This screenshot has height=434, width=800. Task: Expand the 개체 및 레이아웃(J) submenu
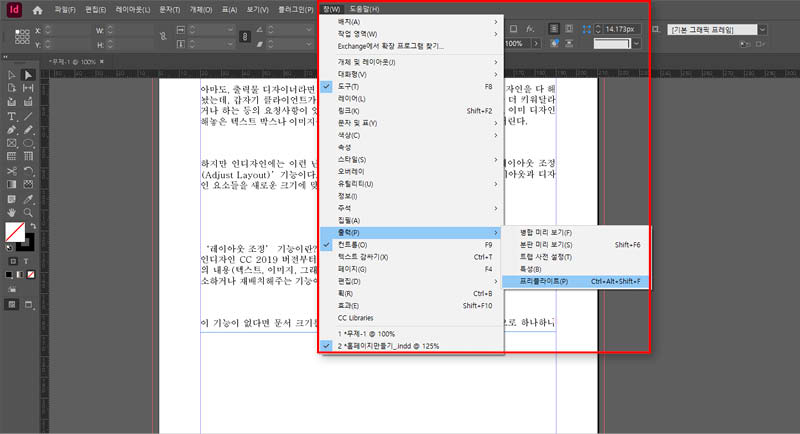(x=411, y=62)
